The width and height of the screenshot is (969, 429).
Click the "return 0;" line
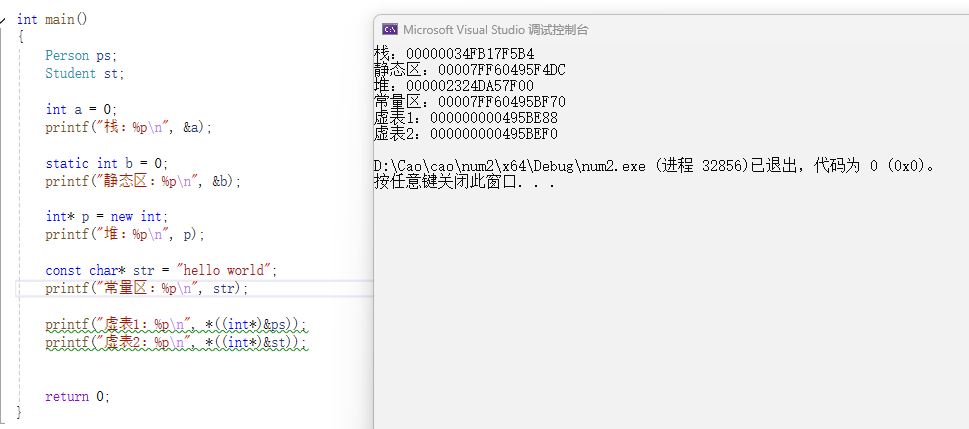click(x=77, y=396)
